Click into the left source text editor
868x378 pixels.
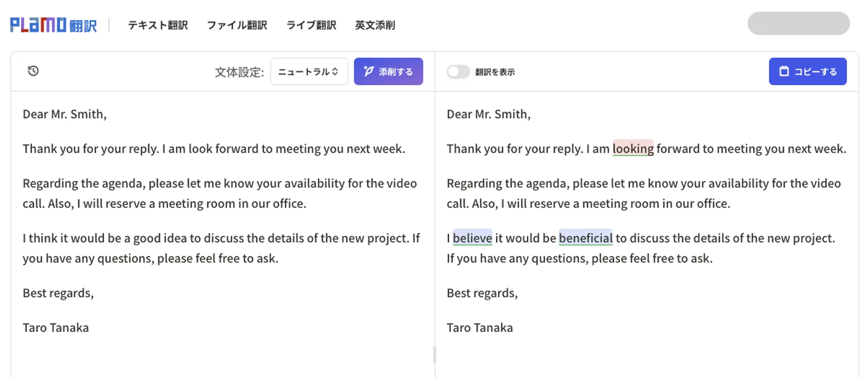(x=222, y=234)
